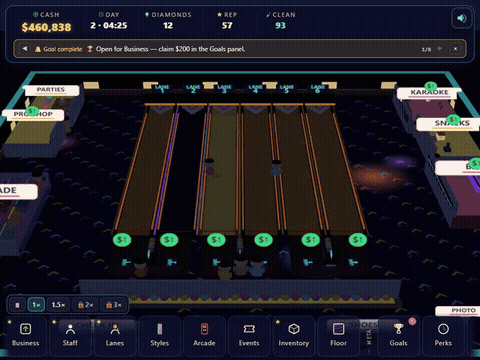Go to previous notification arrow
Screen dimensions: 480x360
pyautogui.click(x=25, y=49)
